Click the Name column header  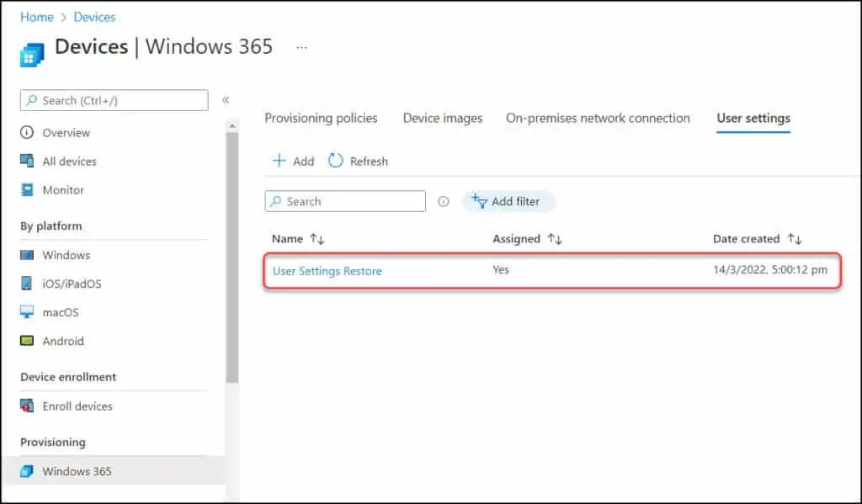click(288, 239)
